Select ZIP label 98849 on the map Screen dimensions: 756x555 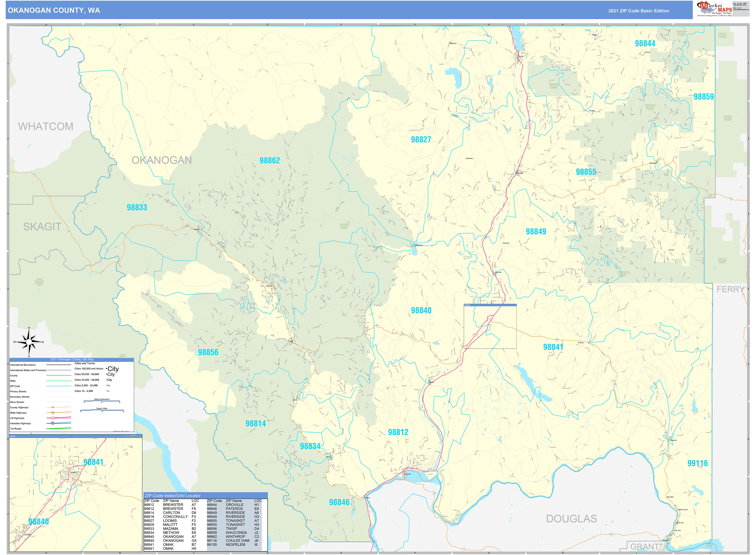point(536,231)
